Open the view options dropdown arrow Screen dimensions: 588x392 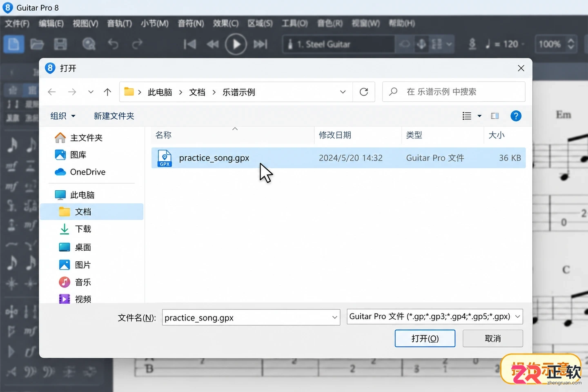[479, 116]
